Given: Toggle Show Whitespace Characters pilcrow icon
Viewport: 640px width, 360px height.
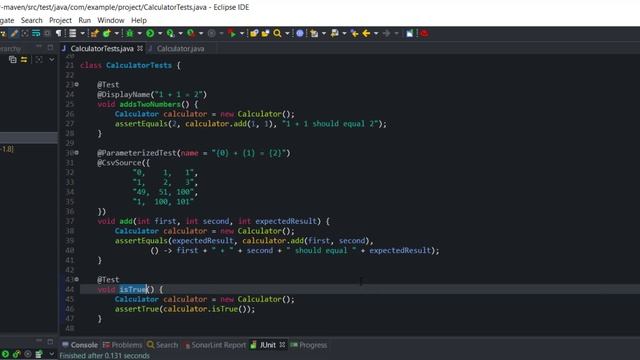Looking at the screenshot, I should tap(58, 33).
